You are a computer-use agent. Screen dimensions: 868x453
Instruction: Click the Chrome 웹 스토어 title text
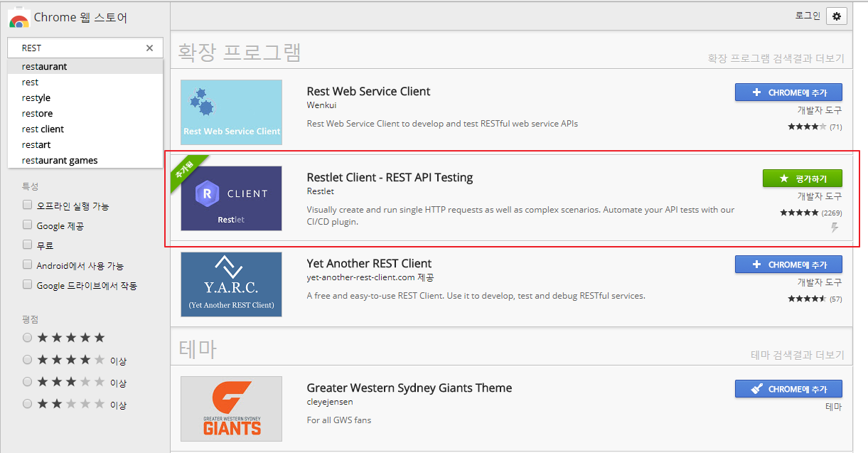(80, 18)
